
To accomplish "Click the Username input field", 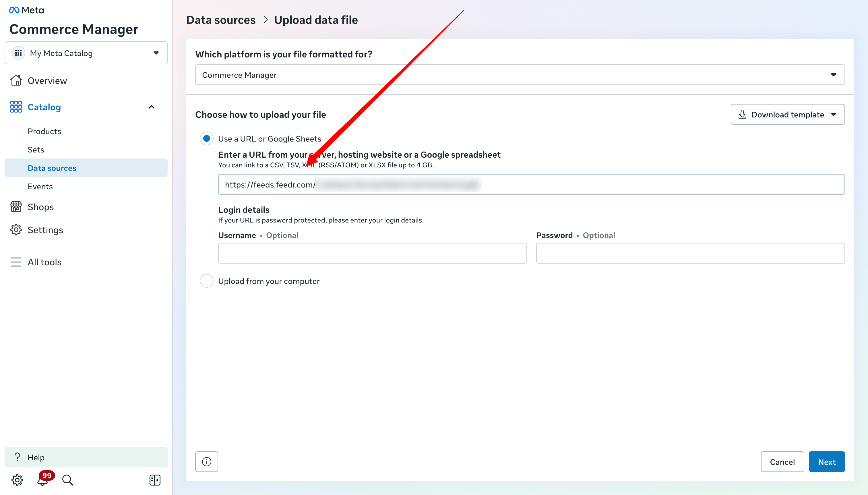I will click(373, 253).
